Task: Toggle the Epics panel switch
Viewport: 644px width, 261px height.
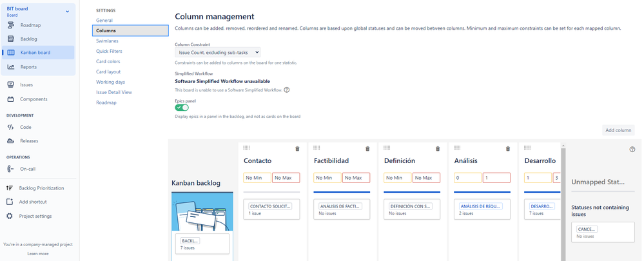Action: (x=182, y=108)
